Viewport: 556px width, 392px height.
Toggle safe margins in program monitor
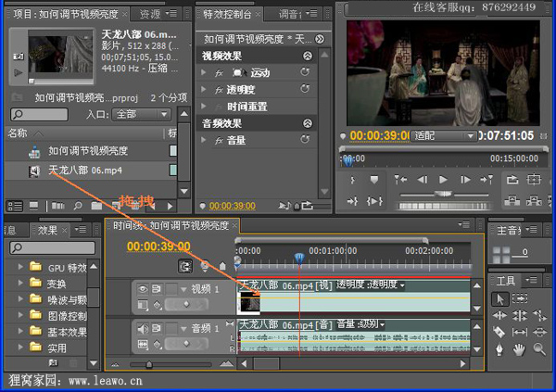coord(534,180)
